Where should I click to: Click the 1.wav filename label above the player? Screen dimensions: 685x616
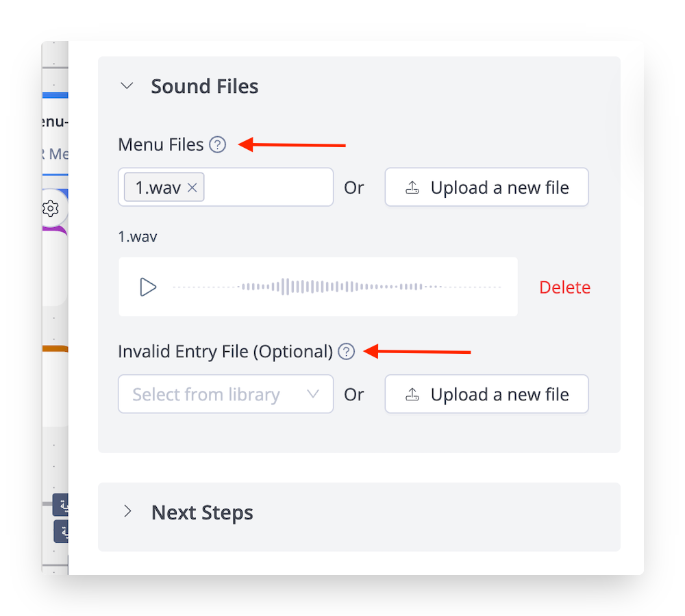138,237
